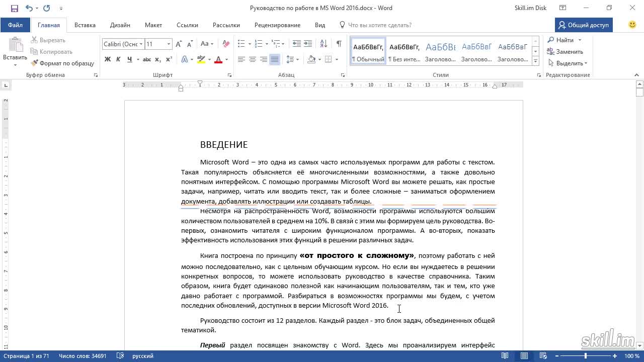This screenshot has width=644, height=362.
Task: Apply red font color
Action: point(218,59)
